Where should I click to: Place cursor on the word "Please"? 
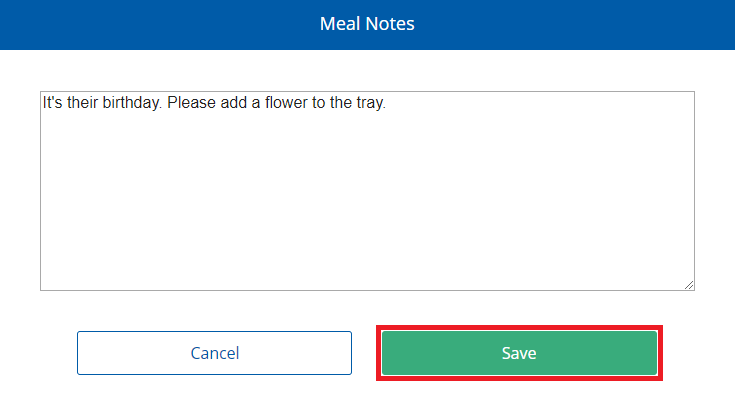pos(190,103)
